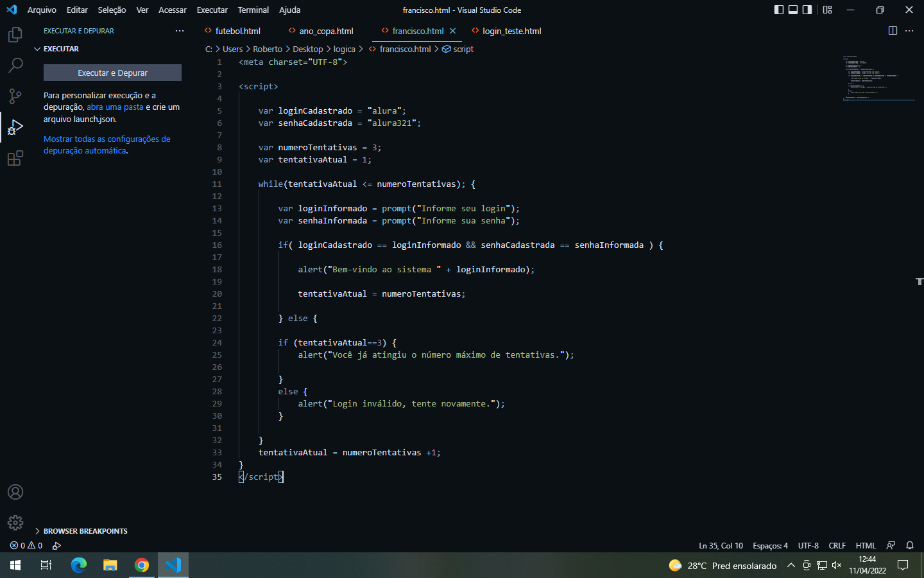Click the feedback icon in status bar
The height and width of the screenshot is (578, 924).
click(x=891, y=545)
